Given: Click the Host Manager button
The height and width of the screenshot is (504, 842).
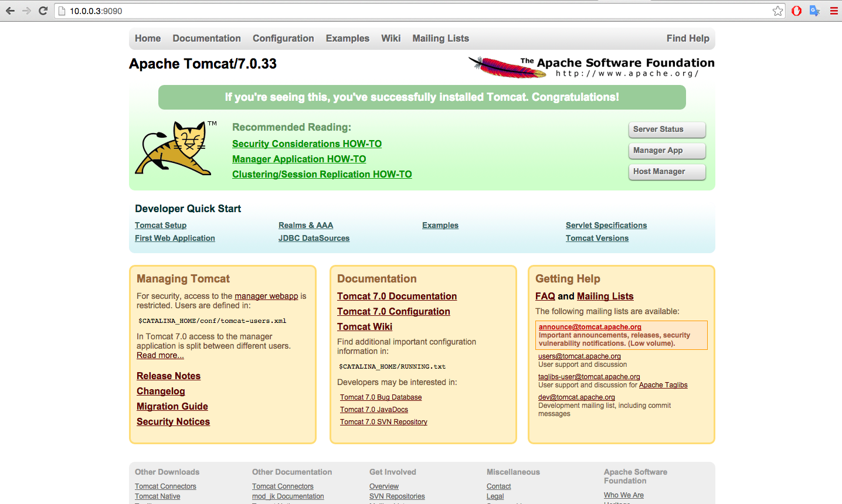Looking at the screenshot, I should click(667, 172).
